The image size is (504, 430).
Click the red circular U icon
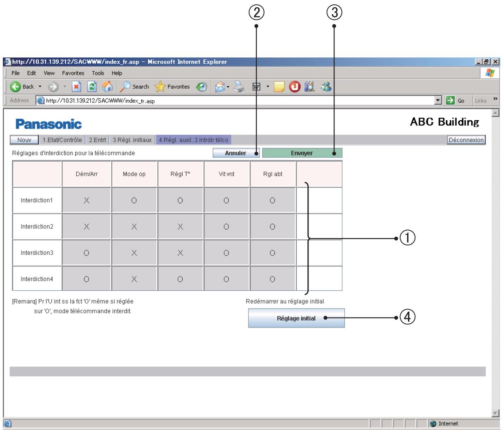[x=295, y=87]
